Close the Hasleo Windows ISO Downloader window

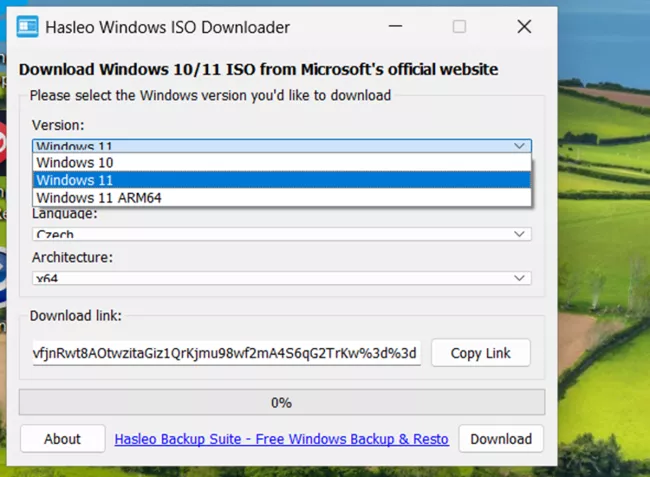pos(524,27)
